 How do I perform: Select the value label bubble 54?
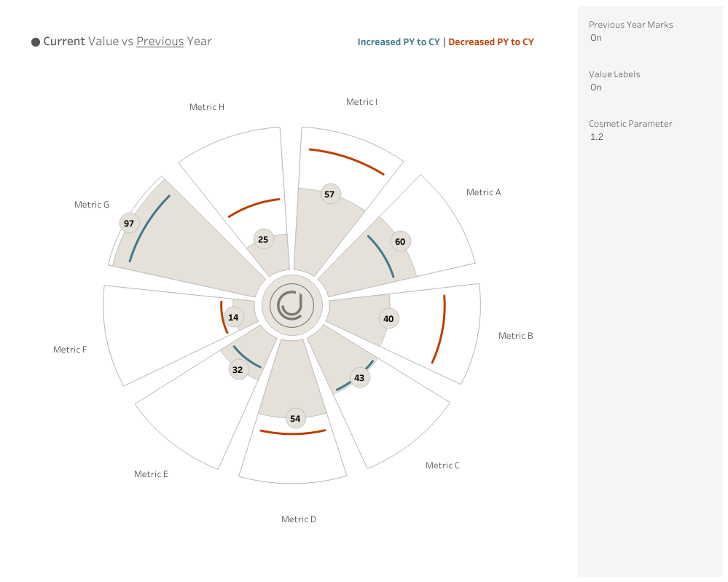coord(295,419)
